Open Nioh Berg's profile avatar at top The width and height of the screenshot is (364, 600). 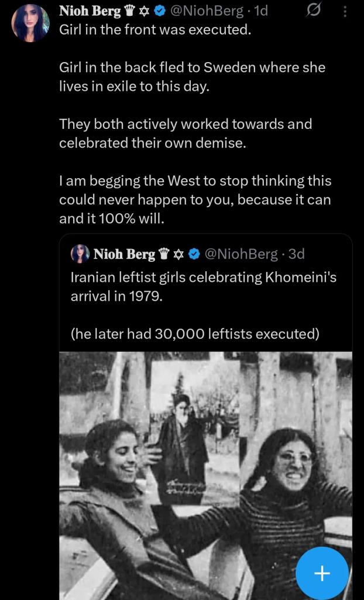pyautogui.click(x=30, y=23)
